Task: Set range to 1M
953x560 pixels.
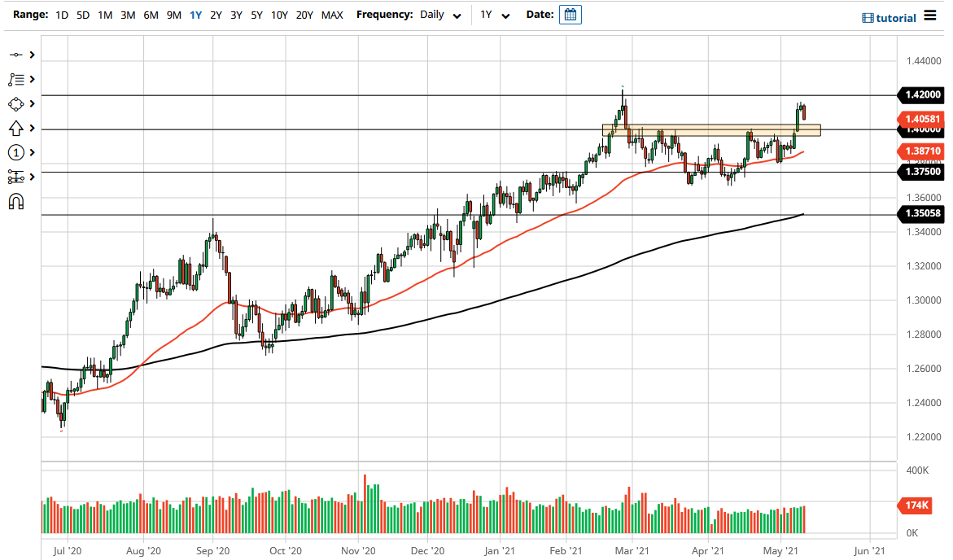Action: click(x=105, y=15)
